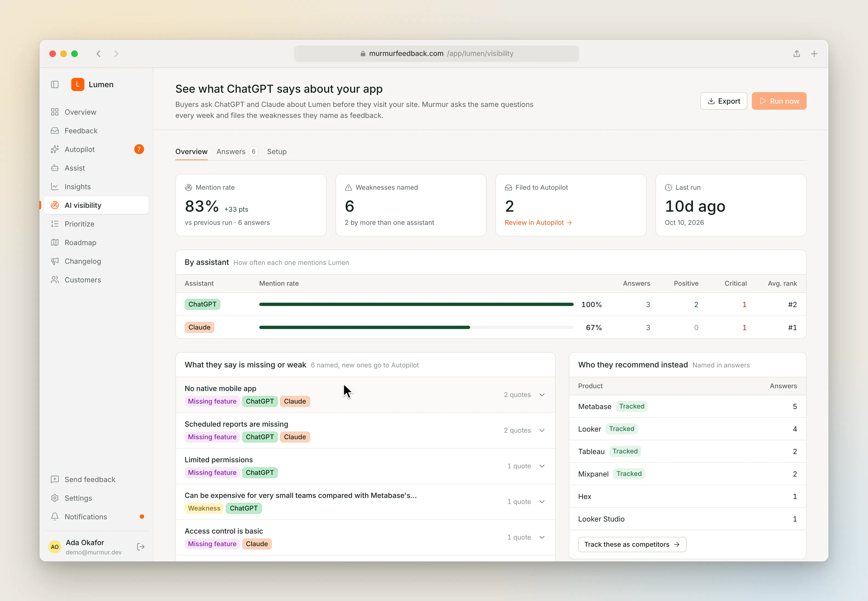Expand Scheduled reports are missing quotes
Viewport: 868px width, 601px height.
(x=542, y=430)
